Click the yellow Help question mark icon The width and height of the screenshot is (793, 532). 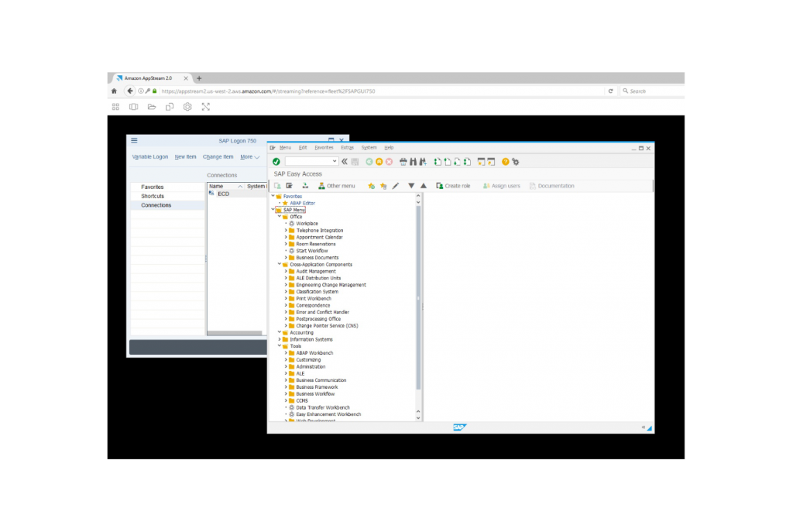[505, 162]
